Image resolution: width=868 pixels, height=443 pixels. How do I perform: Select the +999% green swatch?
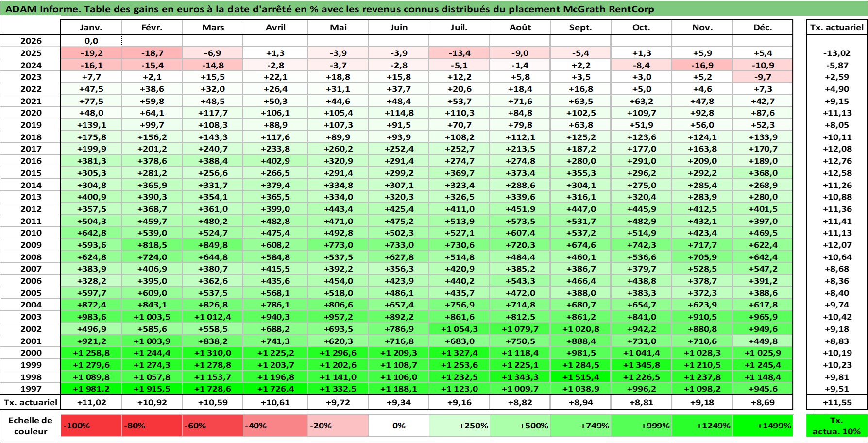(642, 426)
